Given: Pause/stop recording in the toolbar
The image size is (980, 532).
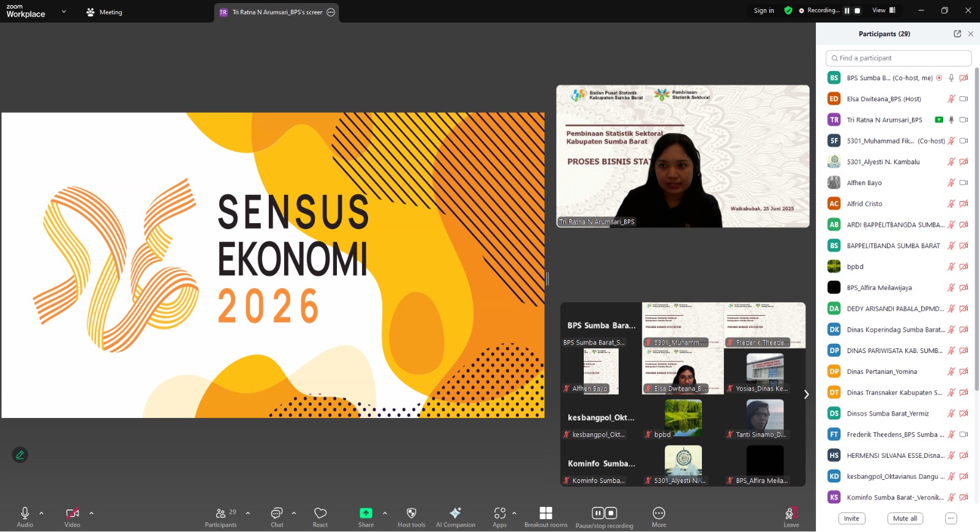Looking at the screenshot, I should click(604, 514).
